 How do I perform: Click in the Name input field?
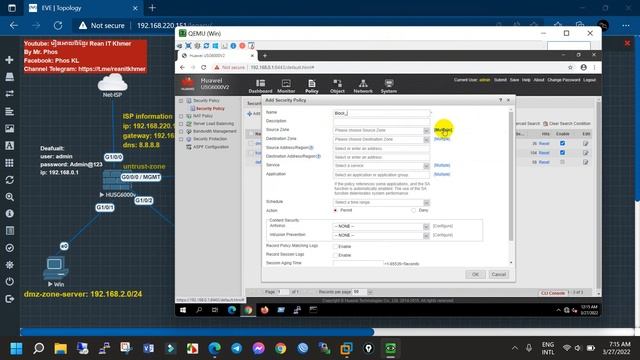tap(381, 113)
